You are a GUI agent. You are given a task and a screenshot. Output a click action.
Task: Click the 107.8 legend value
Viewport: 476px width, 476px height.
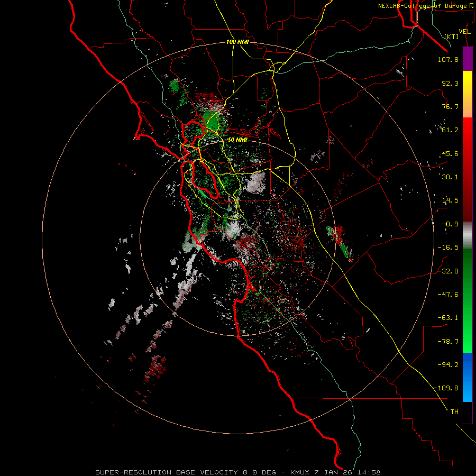(448, 59)
